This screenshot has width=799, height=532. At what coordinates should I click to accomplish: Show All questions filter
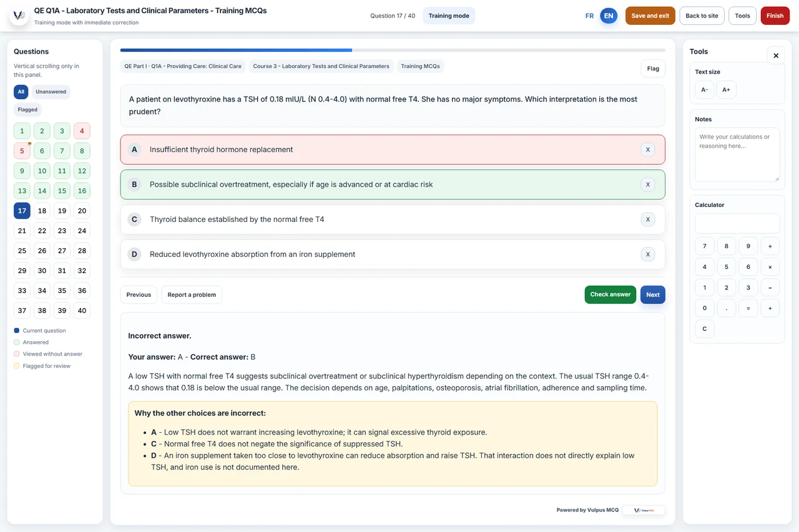21,92
